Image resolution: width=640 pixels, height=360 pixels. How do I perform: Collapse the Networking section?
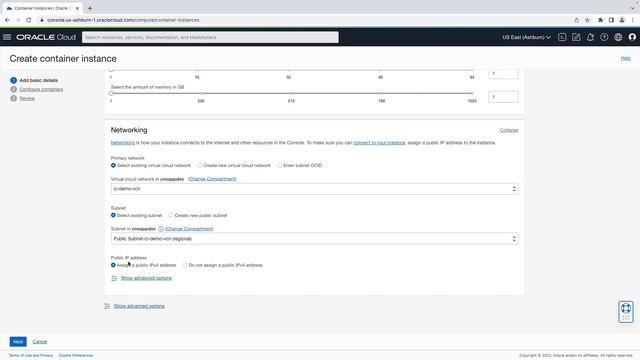pyautogui.click(x=509, y=130)
